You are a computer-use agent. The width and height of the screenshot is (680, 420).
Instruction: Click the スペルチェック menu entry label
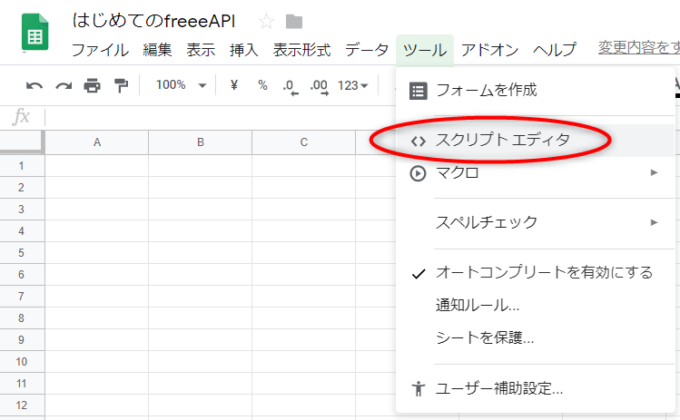coord(487,223)
